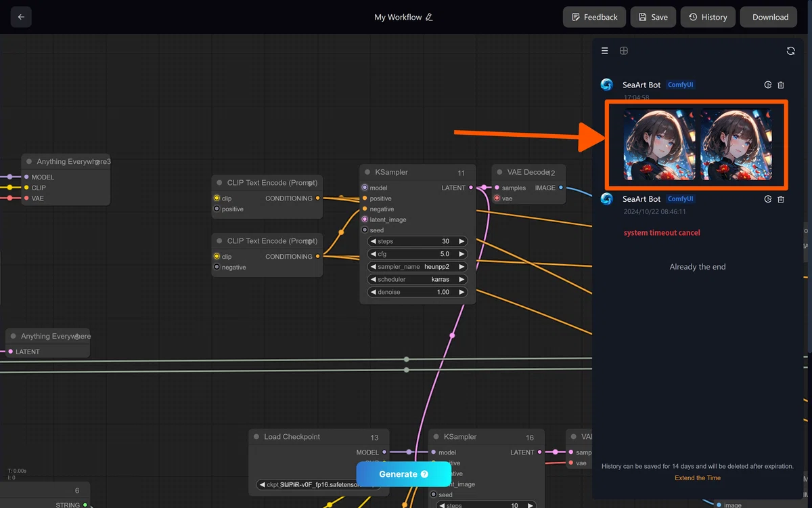The image size is (812, 508).
Task: Click the cfg 5.0 value field
Action: [418, 254]
